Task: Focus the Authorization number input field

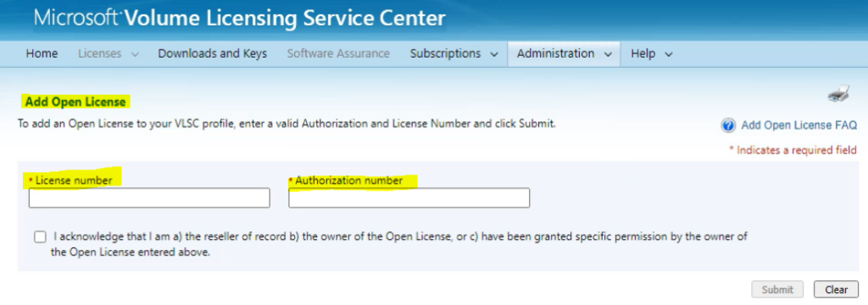Action: [x=409, y=197]
